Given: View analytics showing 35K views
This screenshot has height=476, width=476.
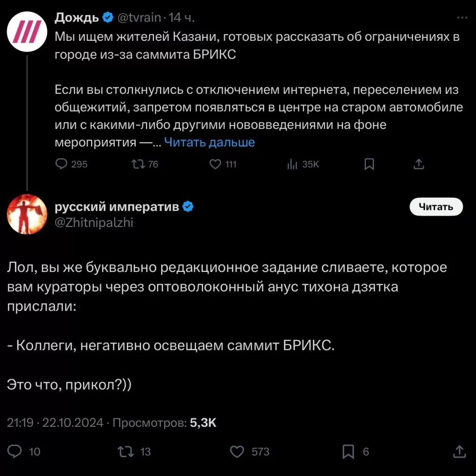Looking at the screenshot, I should click(292, 164).
